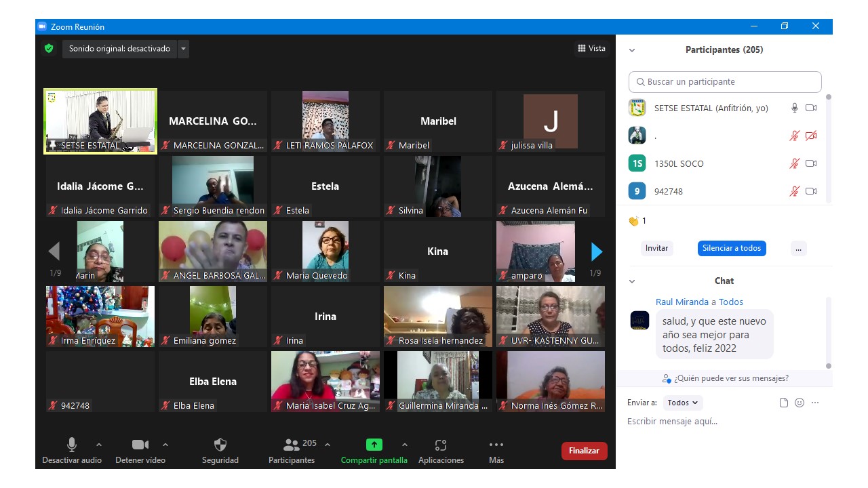868x488 pixels.
Task: Open ¿Quién puede ver sus mensajes? link
Action: click(726, 378)
